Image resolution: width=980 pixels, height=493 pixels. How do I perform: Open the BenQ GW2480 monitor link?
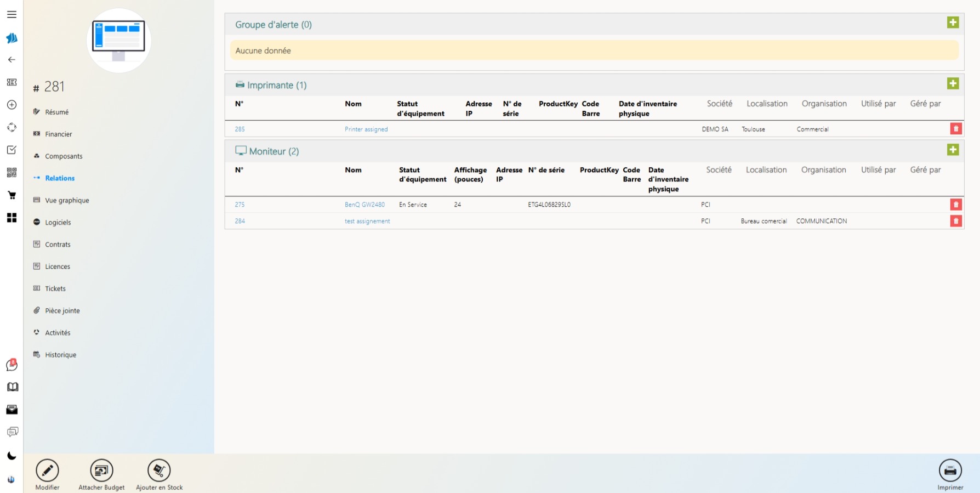click(x=364, y=205)
